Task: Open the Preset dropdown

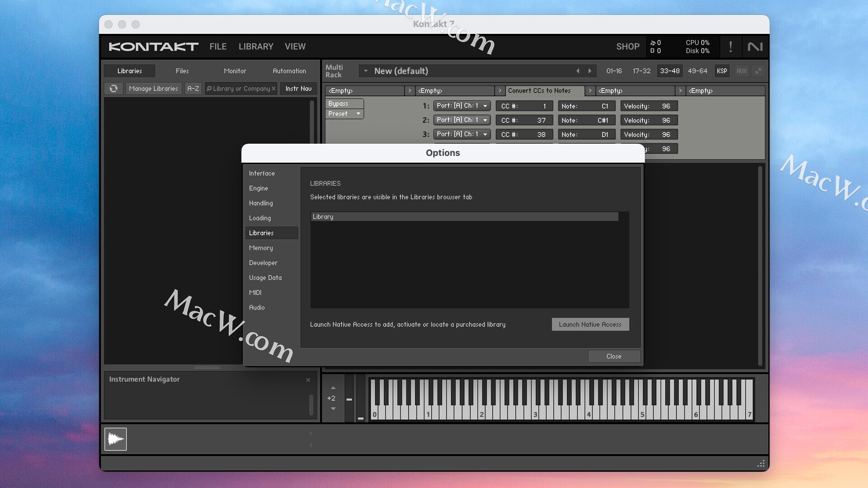Action: tap(344, 113)
